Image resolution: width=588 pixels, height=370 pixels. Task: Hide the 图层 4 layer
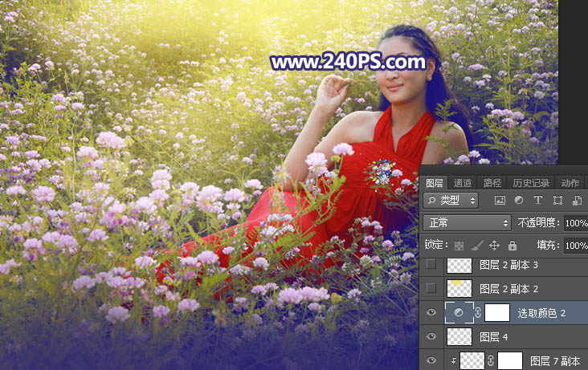tap(432, 336)
